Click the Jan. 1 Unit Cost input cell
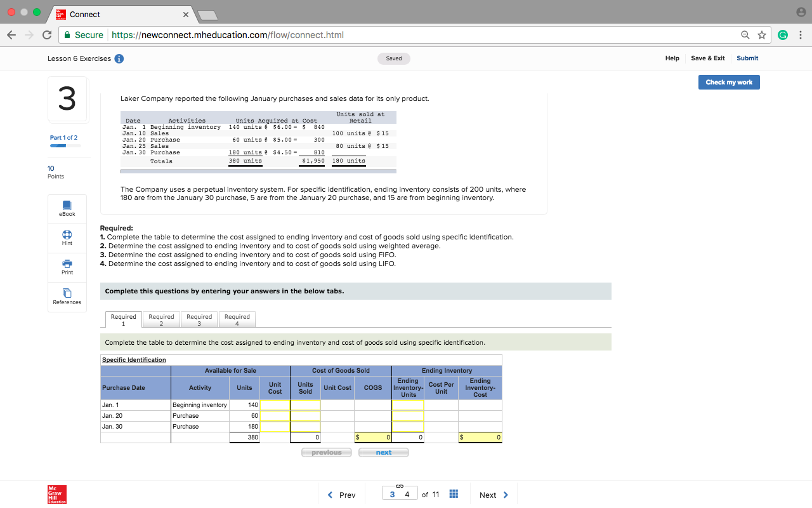This screenshot has width=812, height=508. pos(275,404)
